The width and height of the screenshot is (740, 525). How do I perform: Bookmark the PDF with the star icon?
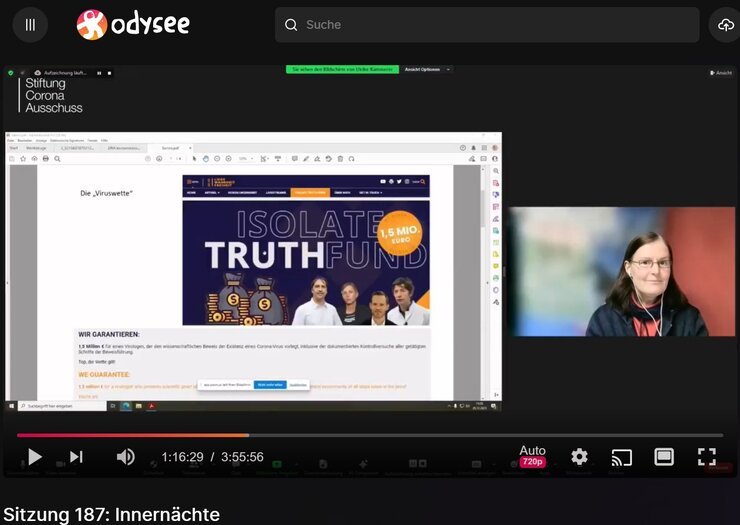[x=23, y=159]
